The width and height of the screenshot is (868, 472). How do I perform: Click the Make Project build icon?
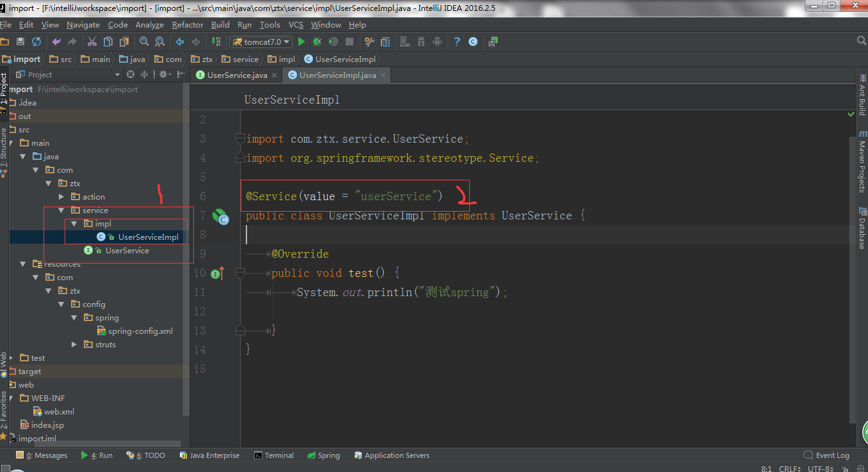coord(218,42)
